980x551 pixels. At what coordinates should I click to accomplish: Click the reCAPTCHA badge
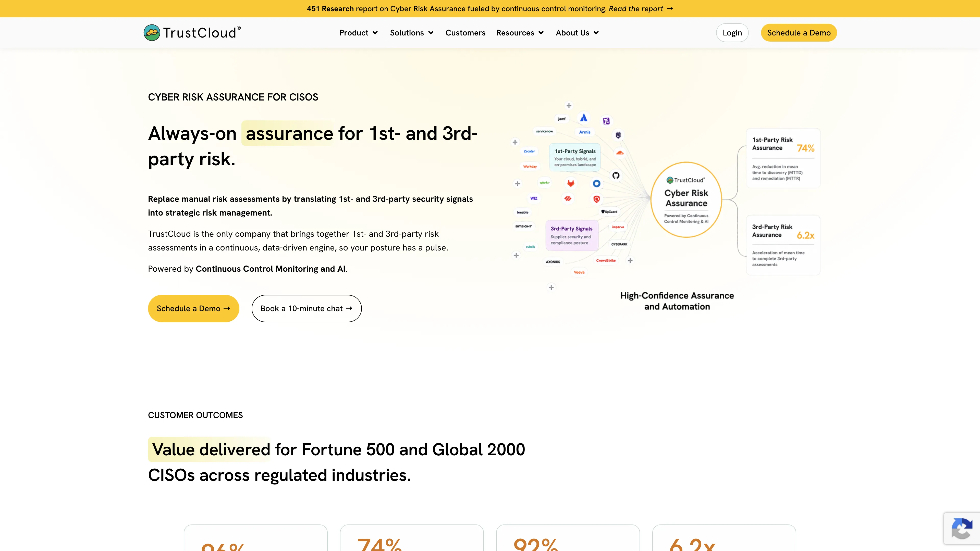pos(962,528)
